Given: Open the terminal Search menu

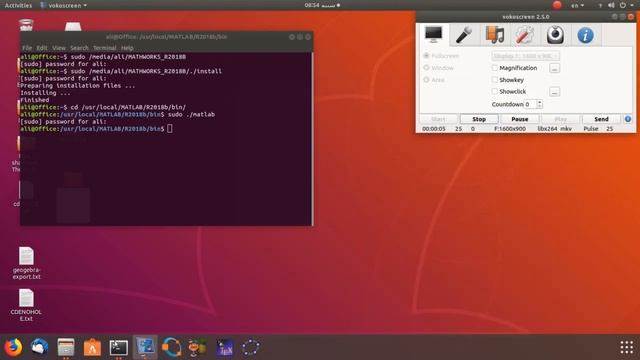Looking at the screenshot, I should coord(79,48).
